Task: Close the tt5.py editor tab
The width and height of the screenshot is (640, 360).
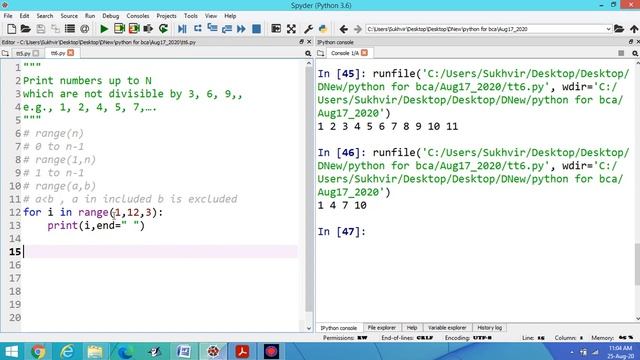Action: click(36, 53)
